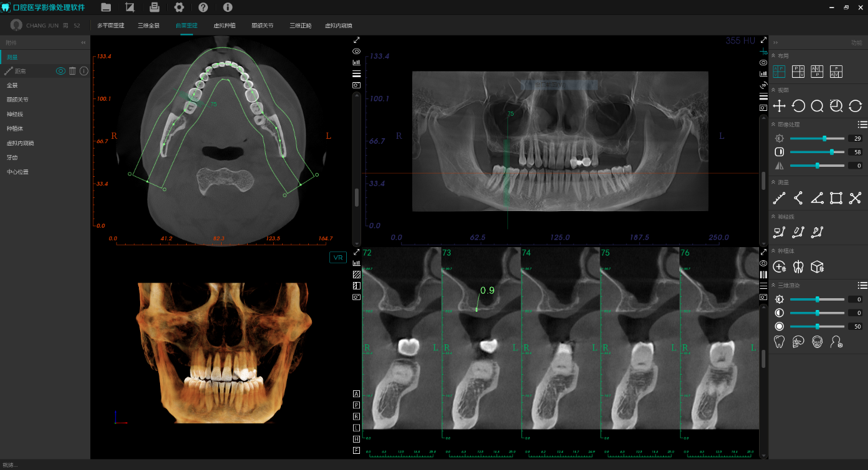
Task: Switch to the 颞颌关节 tab
Action: [x=262, y=26]
